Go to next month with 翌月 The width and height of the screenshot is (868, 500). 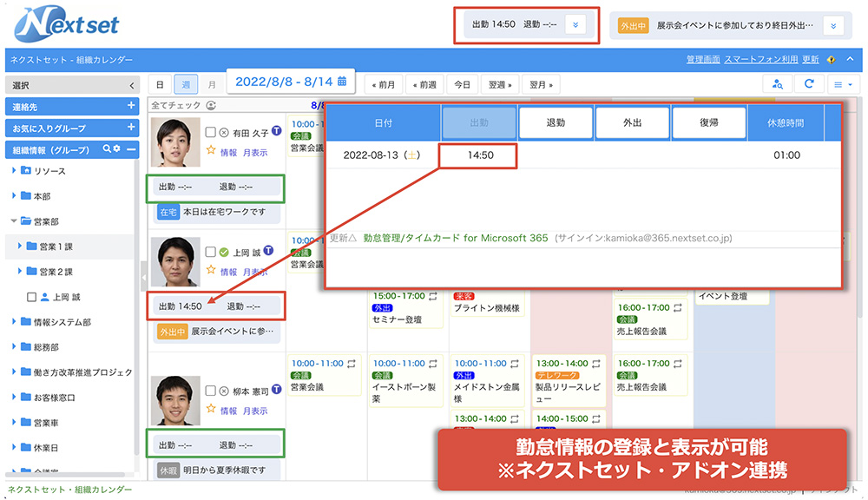coord(541,84)
